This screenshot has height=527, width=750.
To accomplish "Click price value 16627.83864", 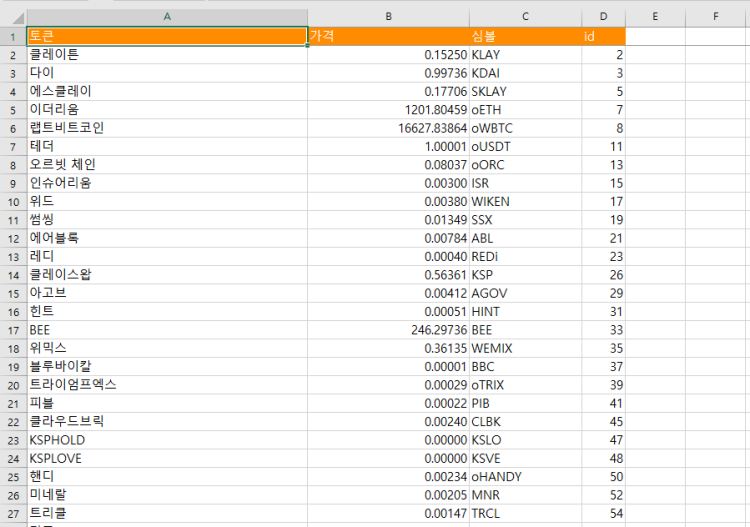I will click(388, 128).
